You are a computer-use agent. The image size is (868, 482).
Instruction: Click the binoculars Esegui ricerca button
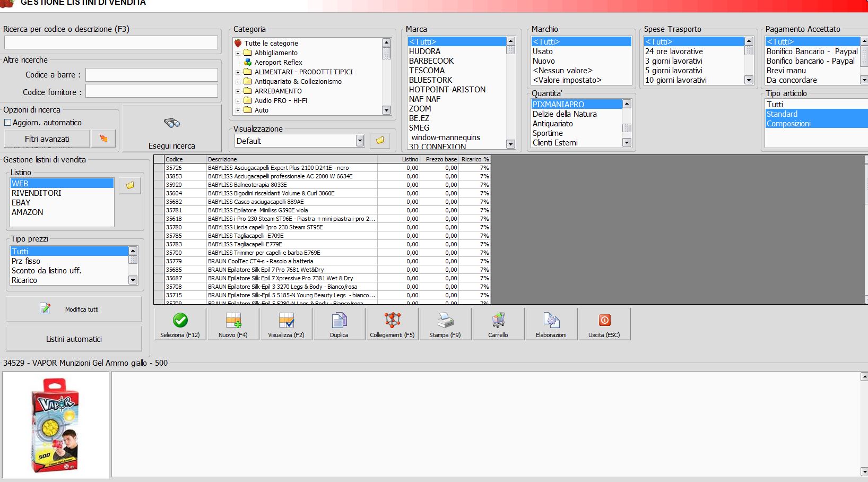click(x=172, y=128)
